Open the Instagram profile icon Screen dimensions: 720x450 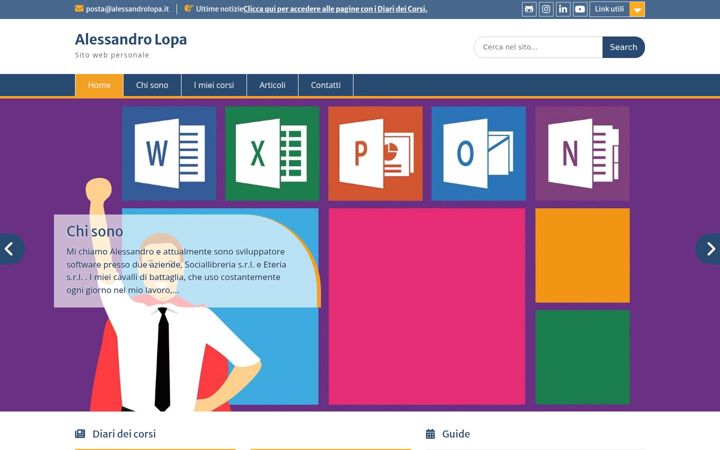click(546, 9)
